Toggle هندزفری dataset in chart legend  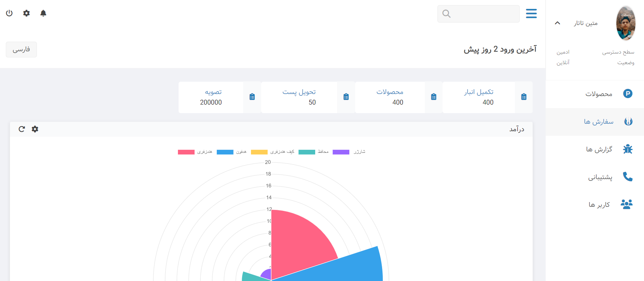click(x=195, y=152)
